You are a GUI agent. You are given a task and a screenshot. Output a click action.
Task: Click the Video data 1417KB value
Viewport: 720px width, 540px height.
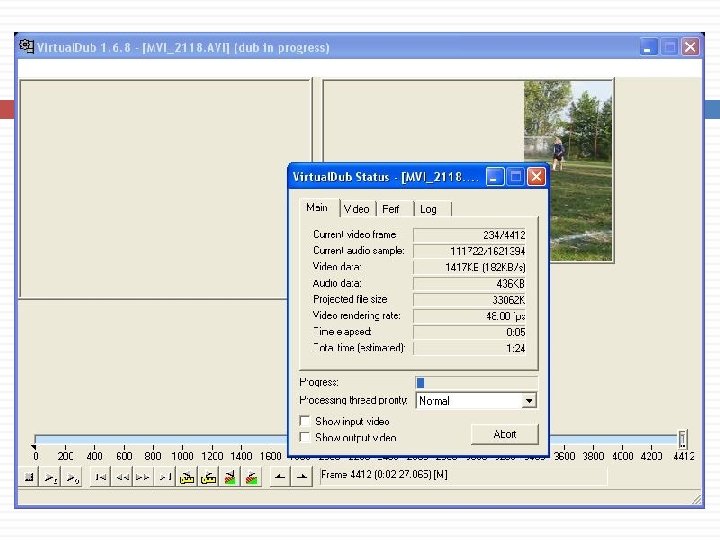coord(469,267)
